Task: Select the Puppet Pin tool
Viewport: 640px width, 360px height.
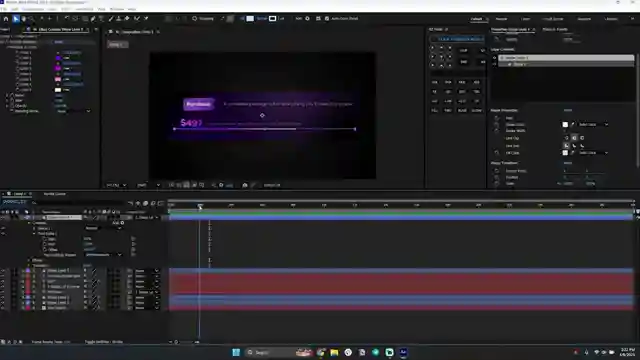Action: tap(146, 19)
